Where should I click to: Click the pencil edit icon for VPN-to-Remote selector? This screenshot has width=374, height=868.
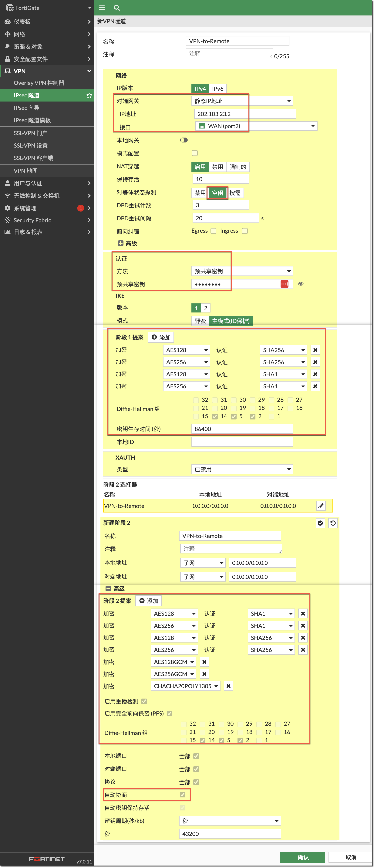(x=321, y=506)
